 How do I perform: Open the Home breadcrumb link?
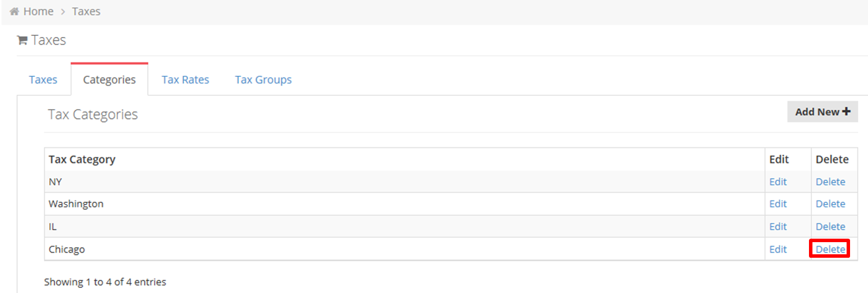point(38,12)
